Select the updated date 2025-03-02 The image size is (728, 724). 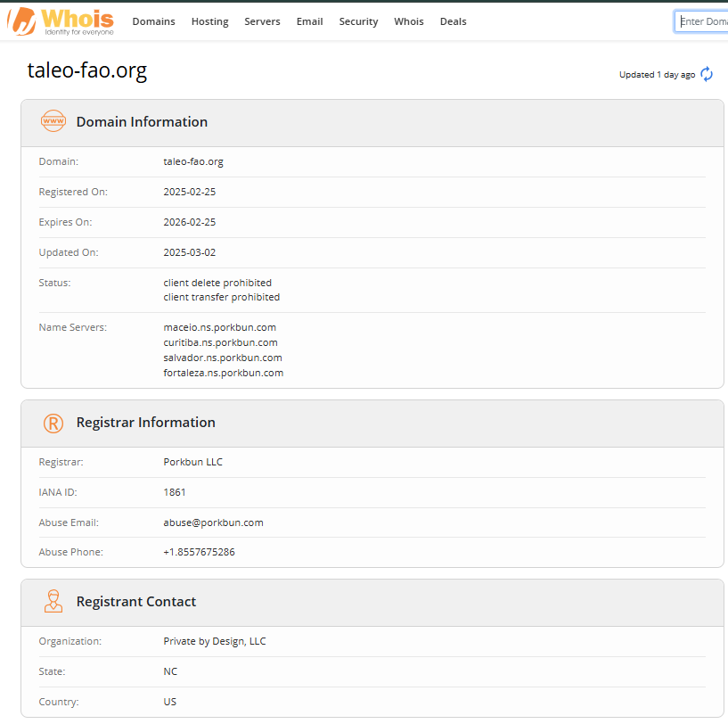190,252
